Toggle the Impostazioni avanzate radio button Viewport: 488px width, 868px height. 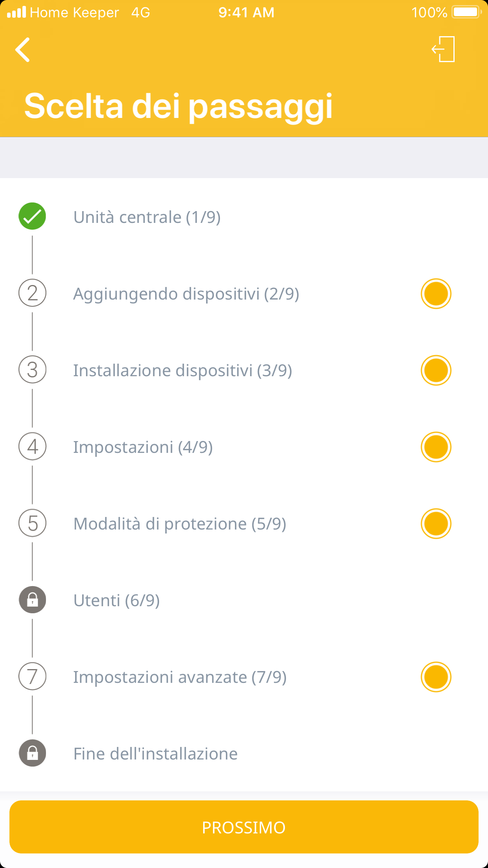pos(436,677)
